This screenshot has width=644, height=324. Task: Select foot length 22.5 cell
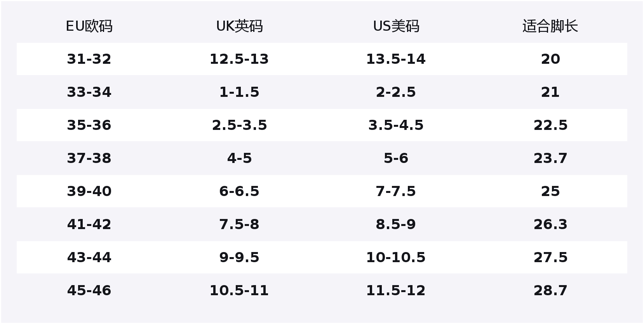[x=550, y=125]
